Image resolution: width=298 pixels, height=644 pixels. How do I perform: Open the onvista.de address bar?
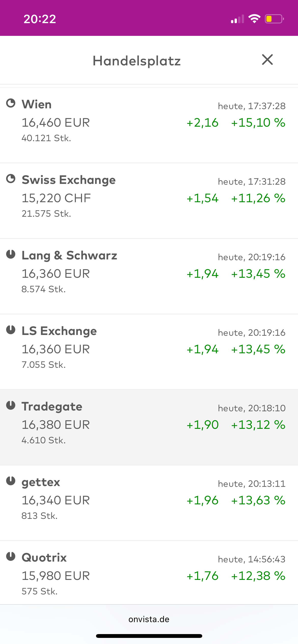click(149, 619)
